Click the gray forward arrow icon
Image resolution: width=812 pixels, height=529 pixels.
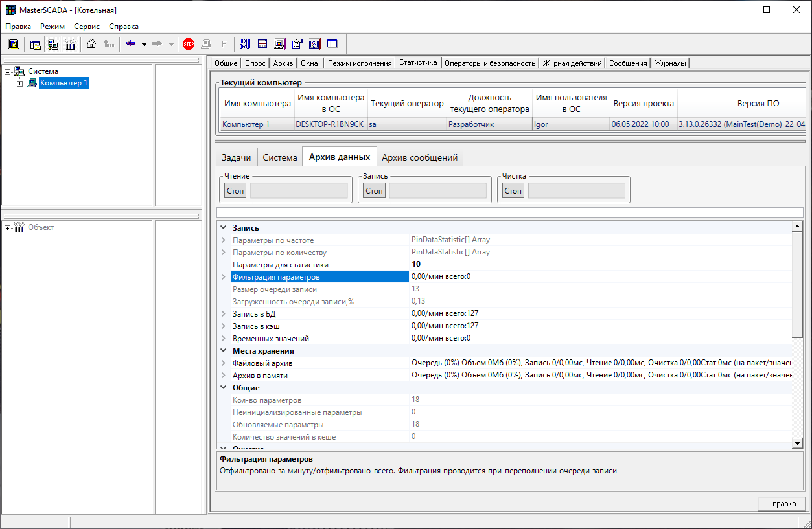click(x=157, y=44)
